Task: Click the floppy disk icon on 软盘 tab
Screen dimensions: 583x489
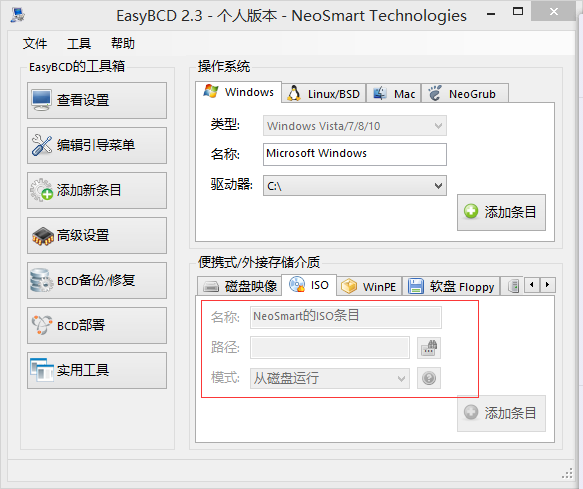Action: coord(416,286)
